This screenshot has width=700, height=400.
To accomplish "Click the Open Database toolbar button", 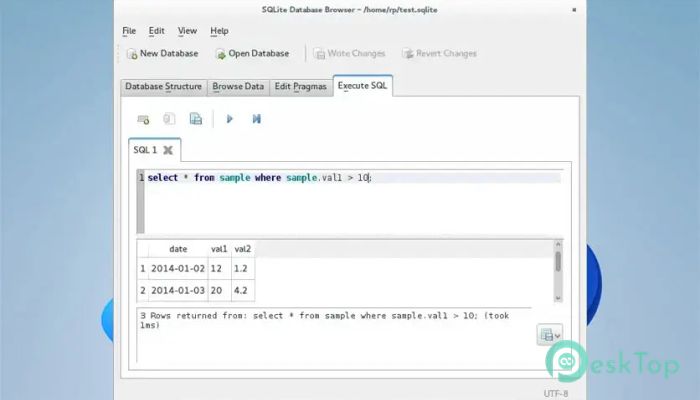I will coord(252,54).
